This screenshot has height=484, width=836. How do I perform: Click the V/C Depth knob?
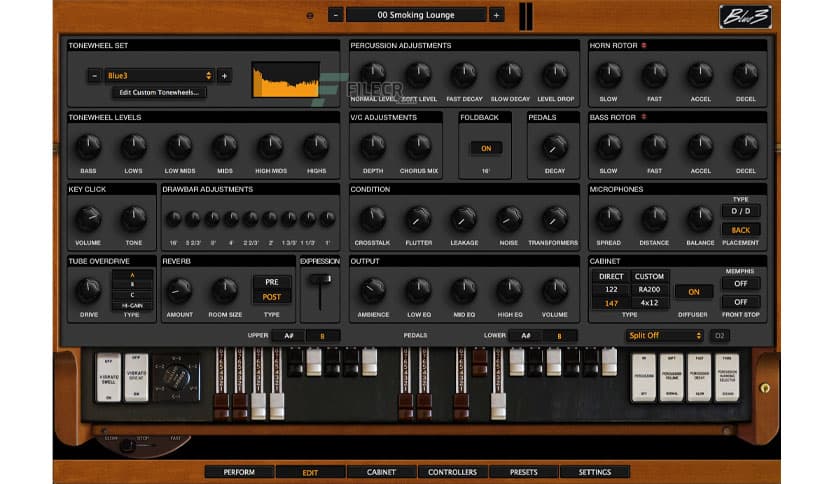pyautogui.click(x=373, y=147)
